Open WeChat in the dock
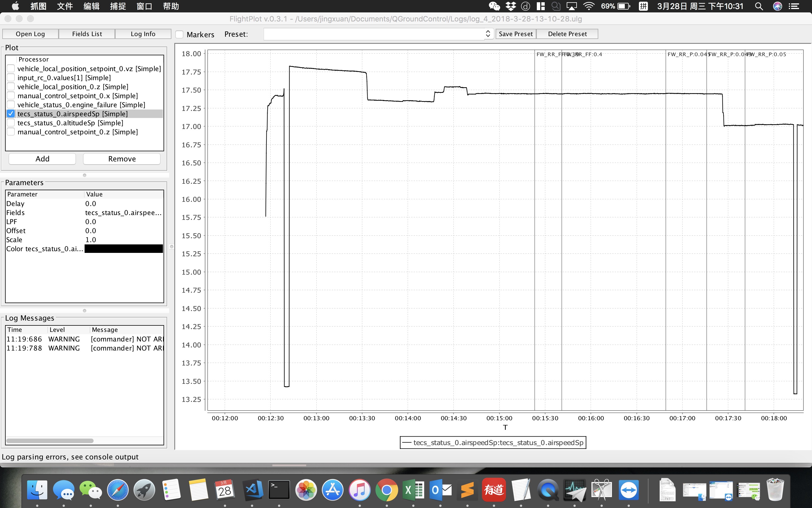Screen dimensions: 812x508 [91, 490]
